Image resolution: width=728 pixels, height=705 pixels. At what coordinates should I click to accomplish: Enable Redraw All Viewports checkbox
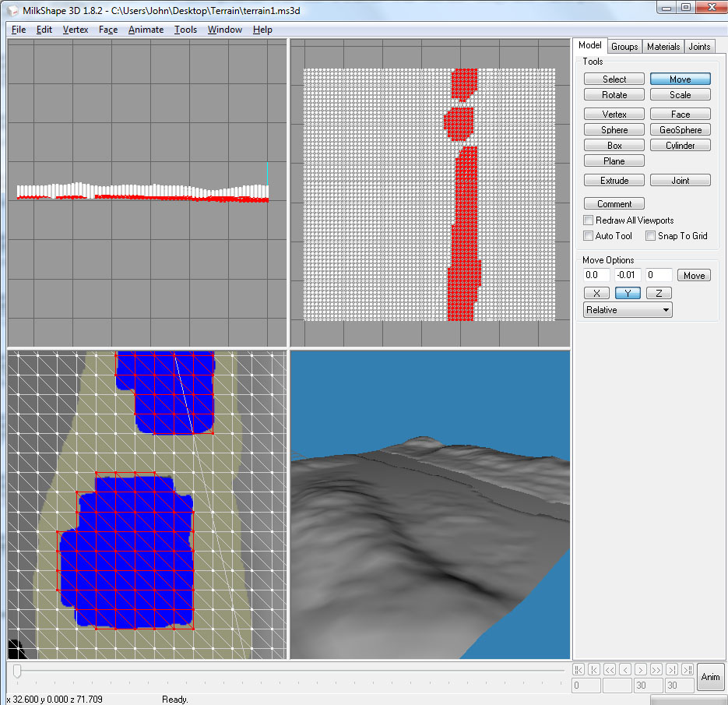[x=589, y=220]
